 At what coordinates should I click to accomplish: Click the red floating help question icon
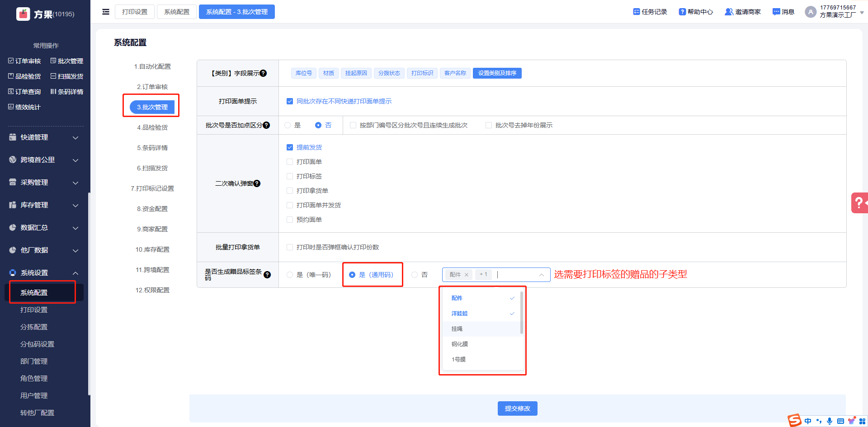859,203
